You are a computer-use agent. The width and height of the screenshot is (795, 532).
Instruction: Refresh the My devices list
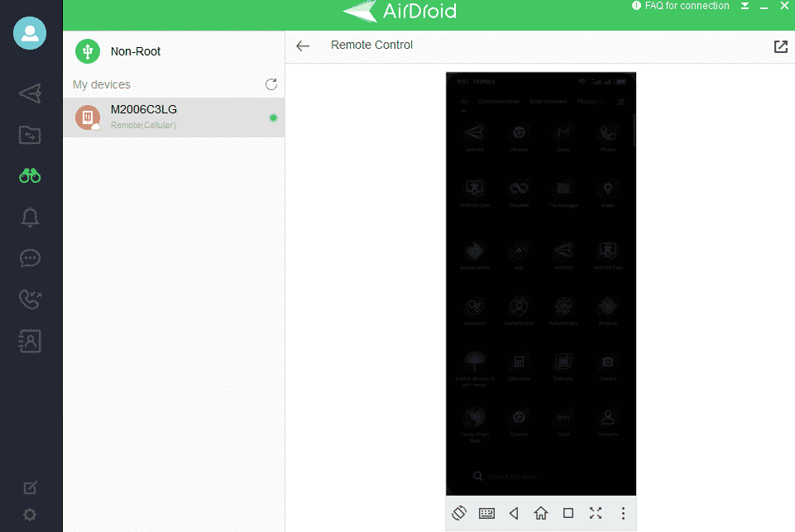coord(271,84)
